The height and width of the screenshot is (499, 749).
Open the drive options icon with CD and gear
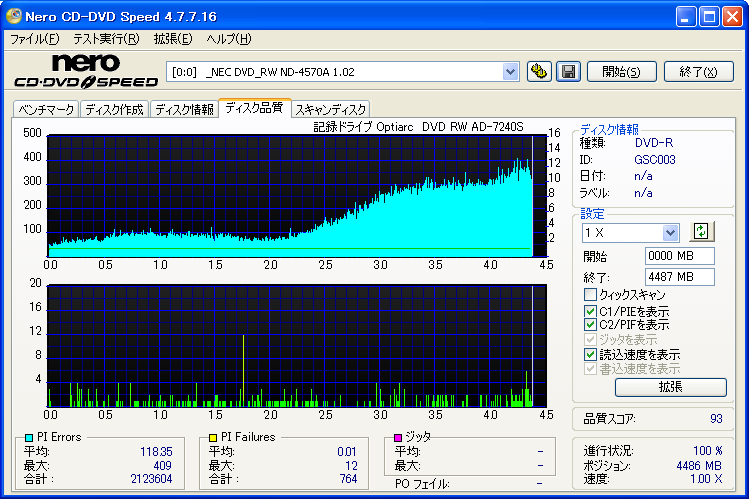539,72
